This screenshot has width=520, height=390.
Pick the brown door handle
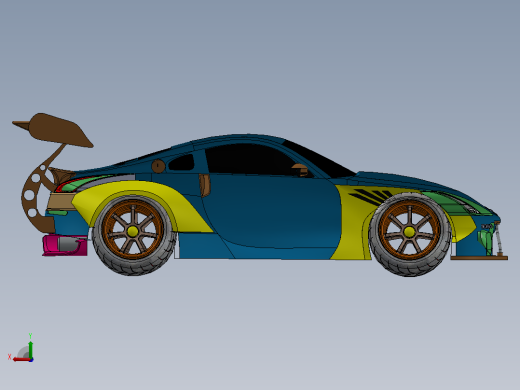click(205, 185)
